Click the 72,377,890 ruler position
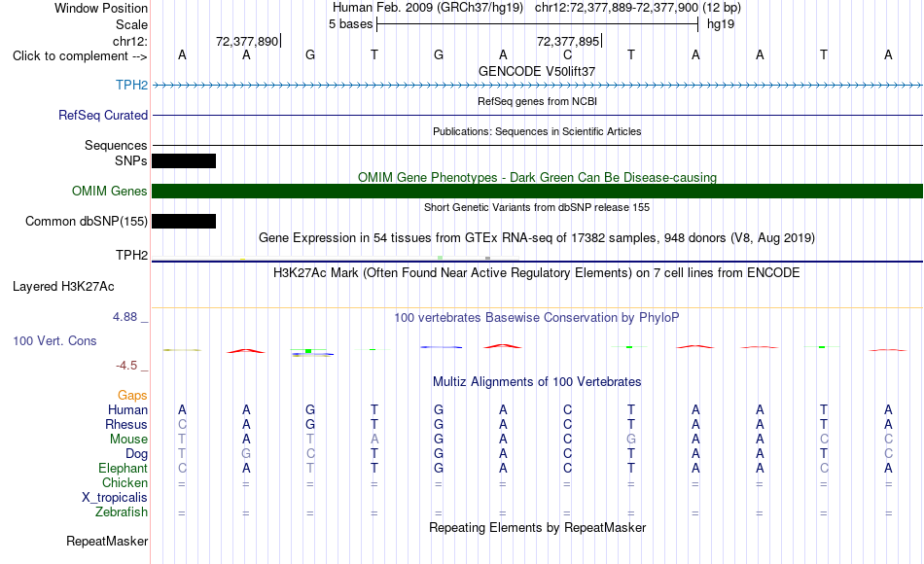The height and width of the screenshot is (564, 924). [x=247, y=41]
